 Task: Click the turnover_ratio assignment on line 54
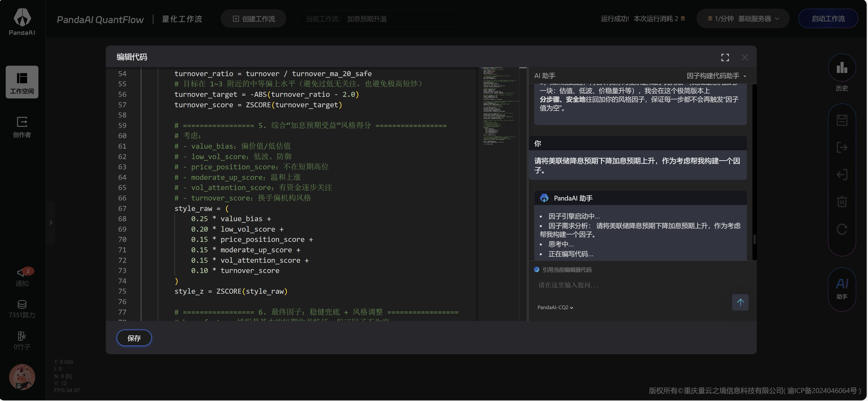pos(273,73)
